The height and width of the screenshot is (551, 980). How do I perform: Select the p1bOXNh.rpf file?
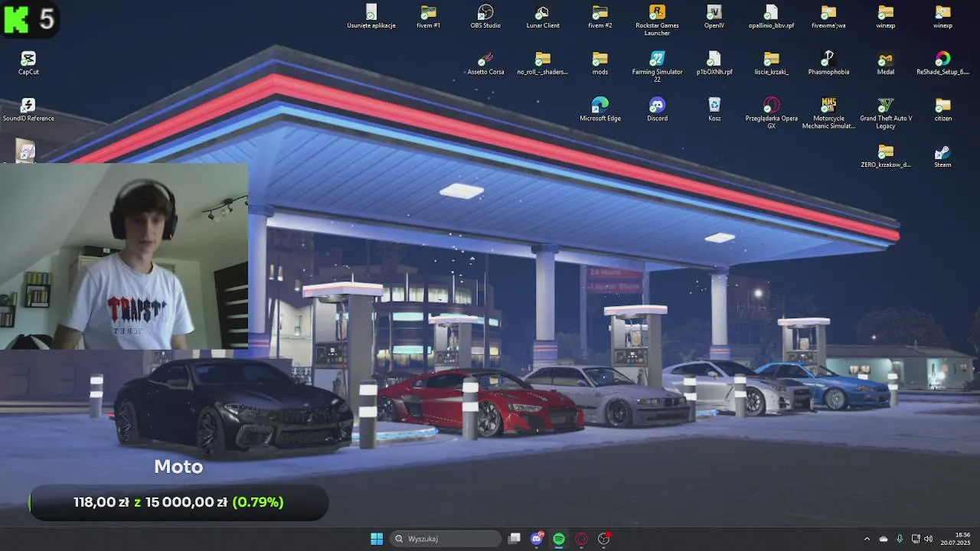pos(714,64)
